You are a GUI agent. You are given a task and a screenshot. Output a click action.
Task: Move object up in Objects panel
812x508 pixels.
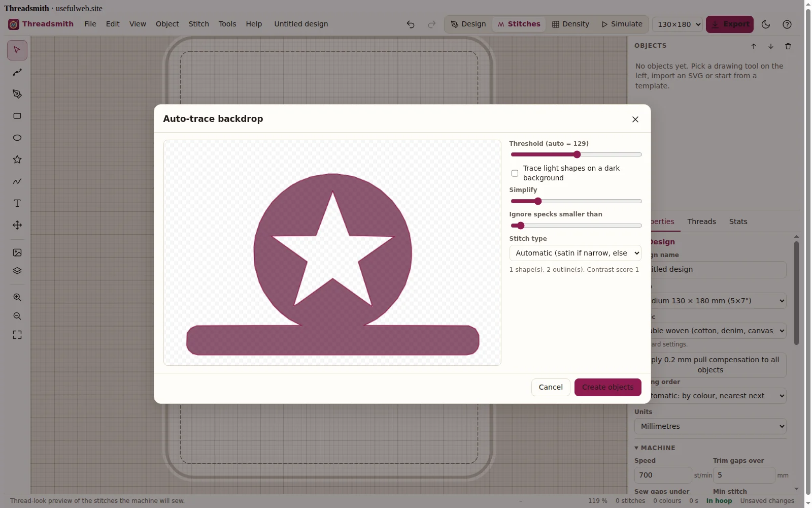click(x=754, y=46)
